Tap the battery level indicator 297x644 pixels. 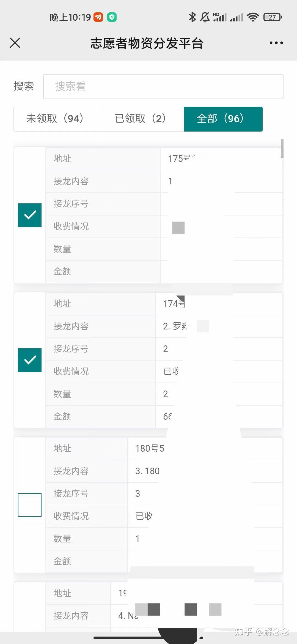click(273, 17)
